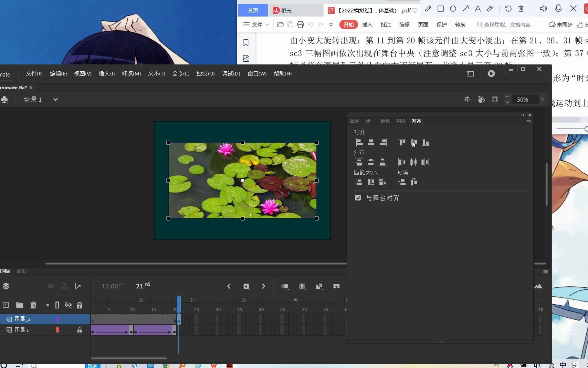Open the 控制(O) menu
588x368 pixels.
pos(205,74)
